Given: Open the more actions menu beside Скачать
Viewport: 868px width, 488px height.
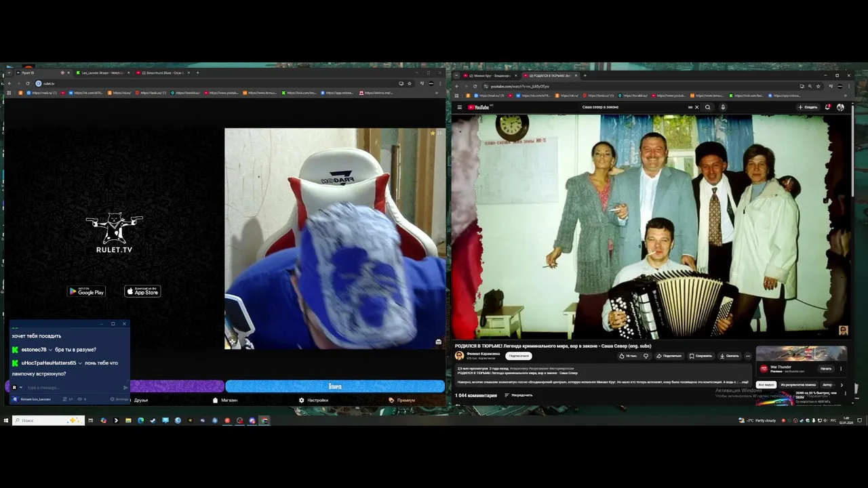Looking at the screenshot, I should (748, 356).
